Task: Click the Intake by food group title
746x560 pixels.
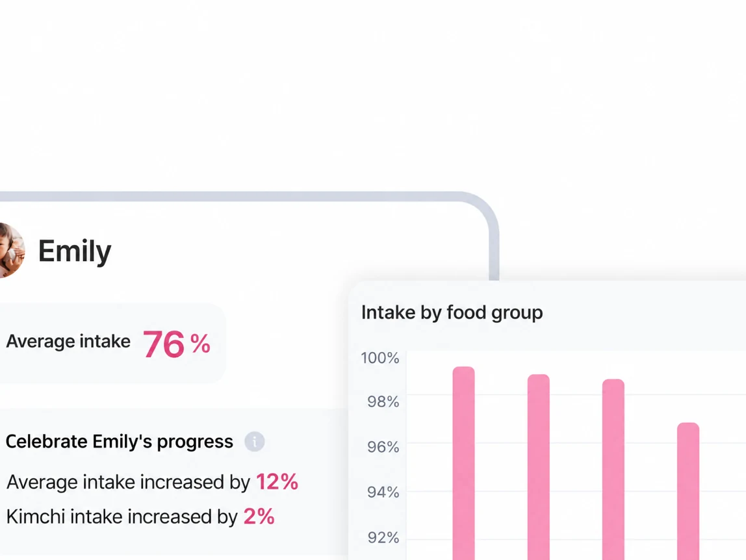Action: pyautogui.click(x=452, y=312)
